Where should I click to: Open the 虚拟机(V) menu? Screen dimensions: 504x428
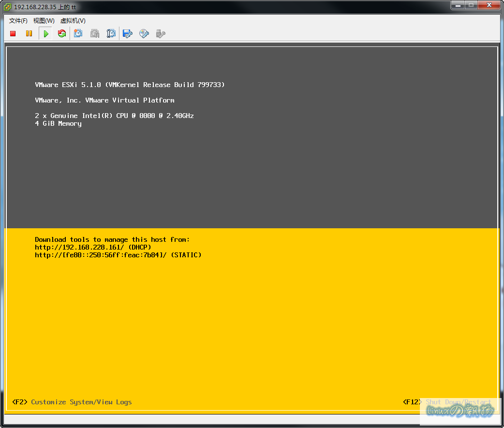(73, 21)
